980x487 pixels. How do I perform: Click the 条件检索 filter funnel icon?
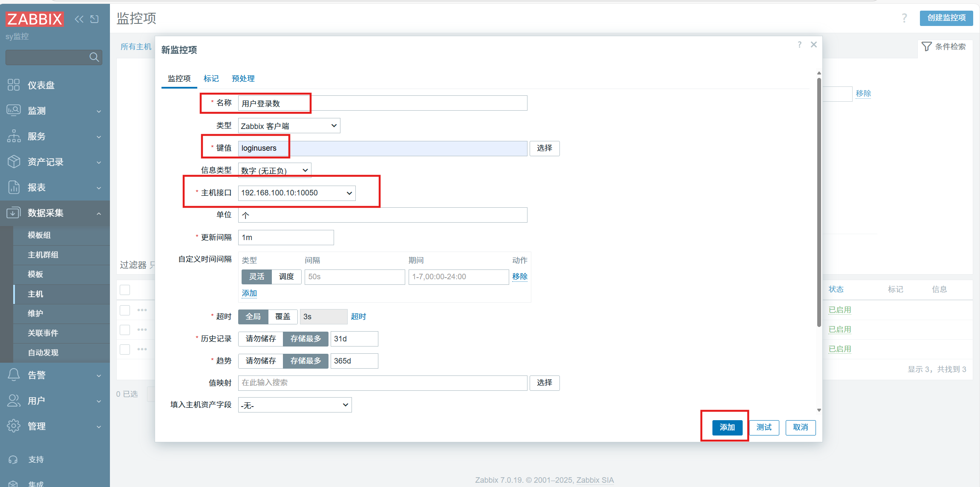click(926, 46)
